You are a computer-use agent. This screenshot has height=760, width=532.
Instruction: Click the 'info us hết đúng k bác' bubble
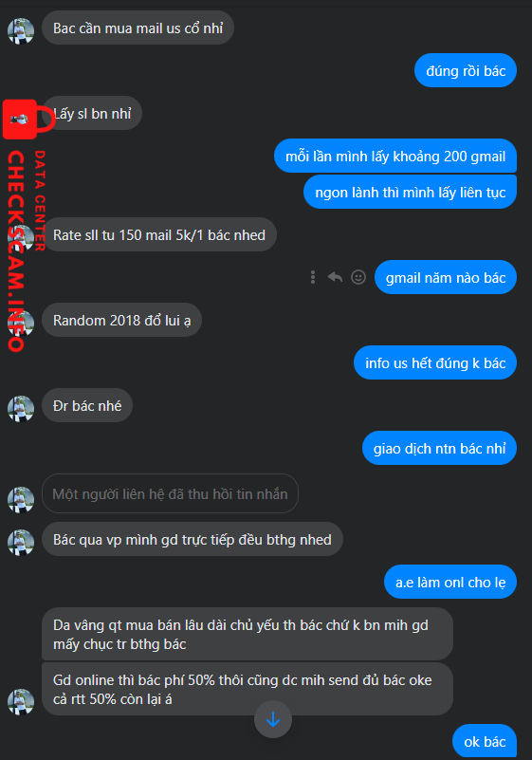click(435, 362)
